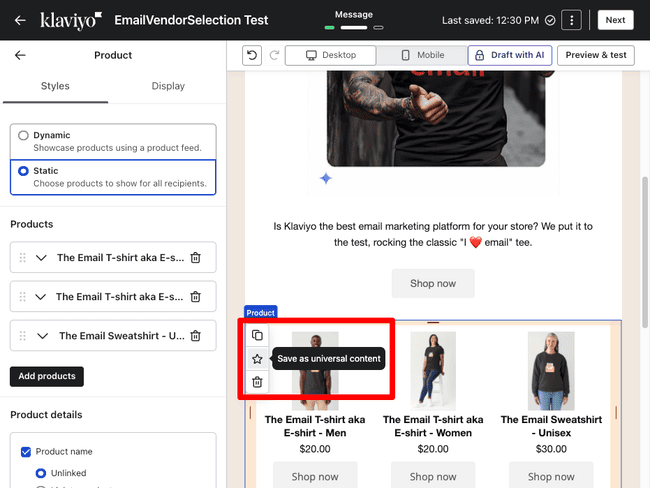650x488 pixels.
Task: Click the undo arrow in toolbar
Action: 253,56
